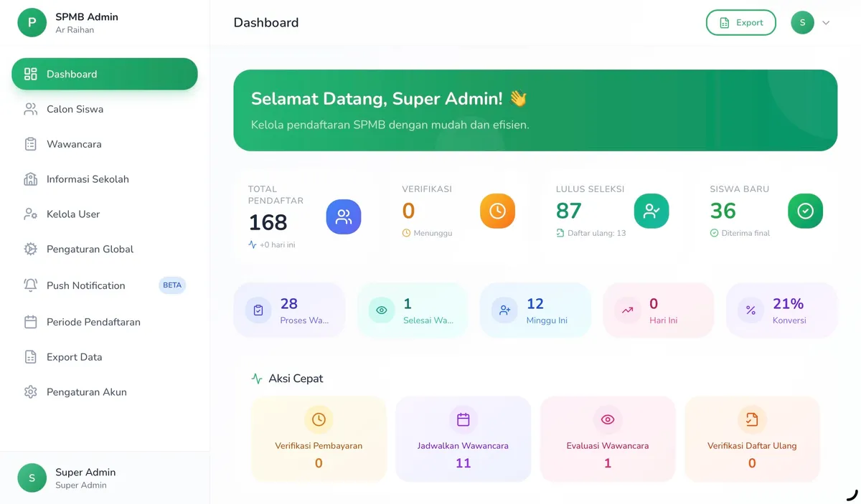The height and width of the screenshot is (504, 861).
Task: Select the Export Data document icon
Action: click(29, 356)
